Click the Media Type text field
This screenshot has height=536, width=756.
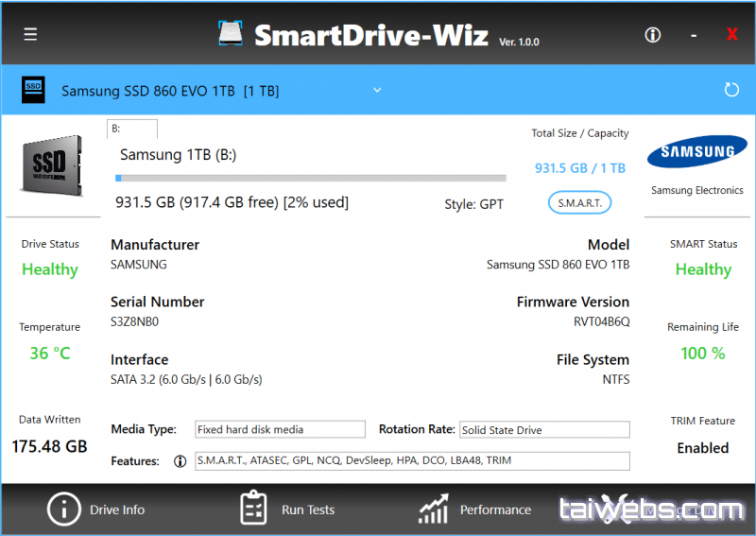tap(280, 429)
